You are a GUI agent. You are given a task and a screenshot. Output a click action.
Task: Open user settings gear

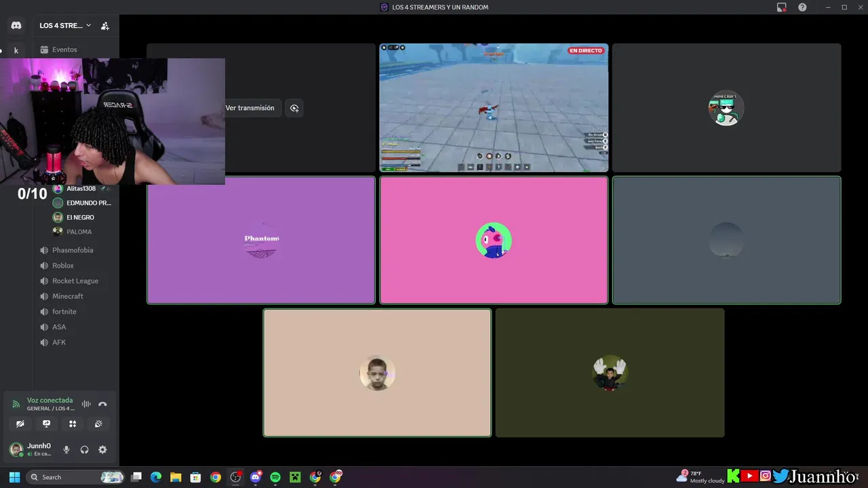tap(102, 449)
